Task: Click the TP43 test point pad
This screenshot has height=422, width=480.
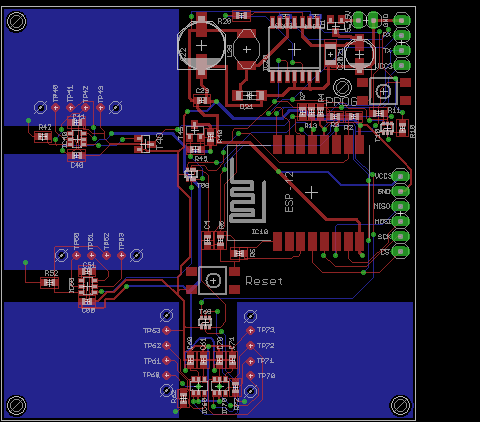Action: [100, 108]
